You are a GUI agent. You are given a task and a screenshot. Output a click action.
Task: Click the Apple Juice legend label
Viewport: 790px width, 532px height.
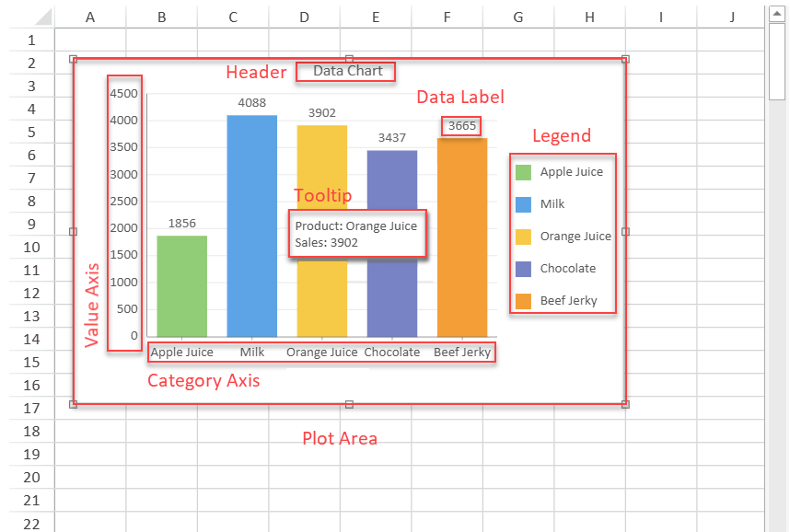[572, 172]
